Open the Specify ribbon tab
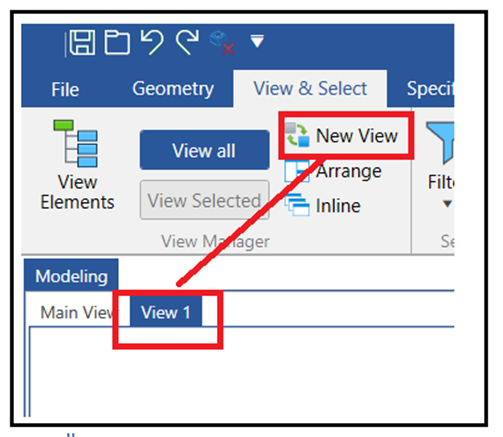503x437 pixels. (430, 89)
